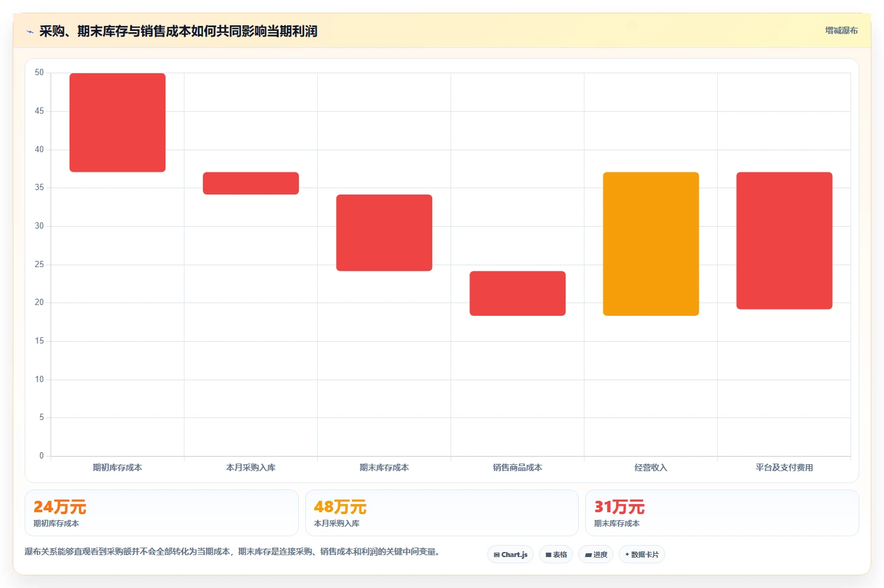Click the red 期初库存成本 bar

pos(118,123)
